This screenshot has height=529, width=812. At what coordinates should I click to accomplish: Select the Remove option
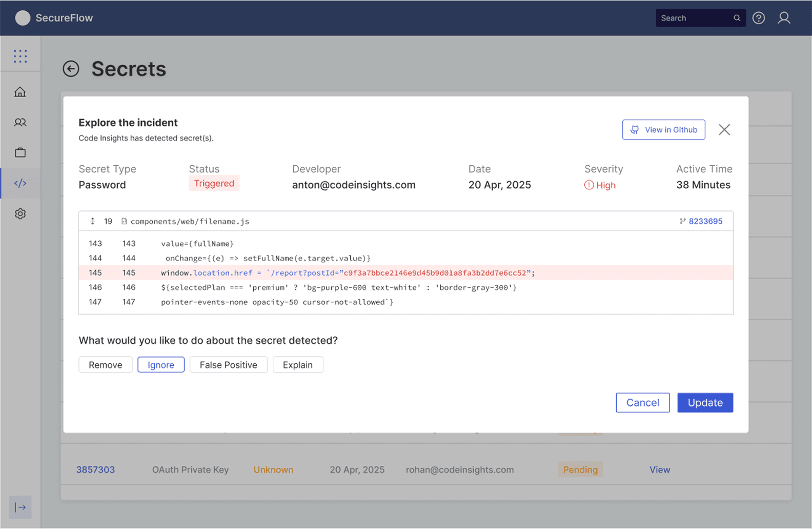point(106,365)
